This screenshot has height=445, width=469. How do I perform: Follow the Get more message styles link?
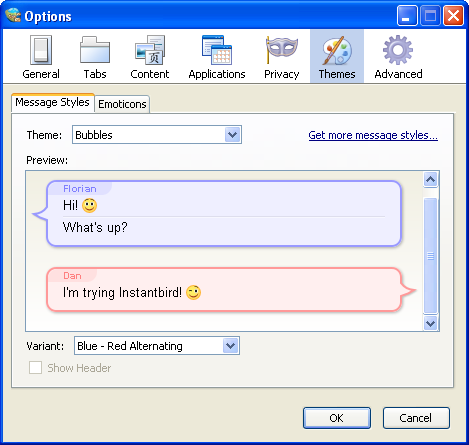click(373, 135)
